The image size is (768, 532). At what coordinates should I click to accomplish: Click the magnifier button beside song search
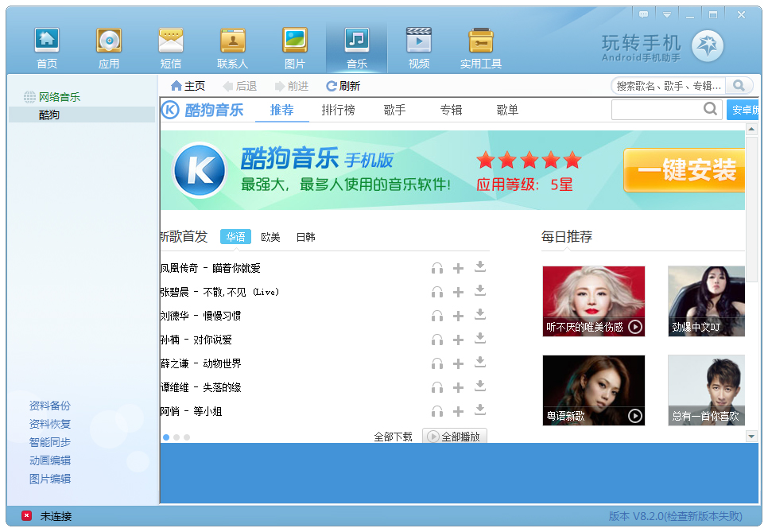[739, 86]
